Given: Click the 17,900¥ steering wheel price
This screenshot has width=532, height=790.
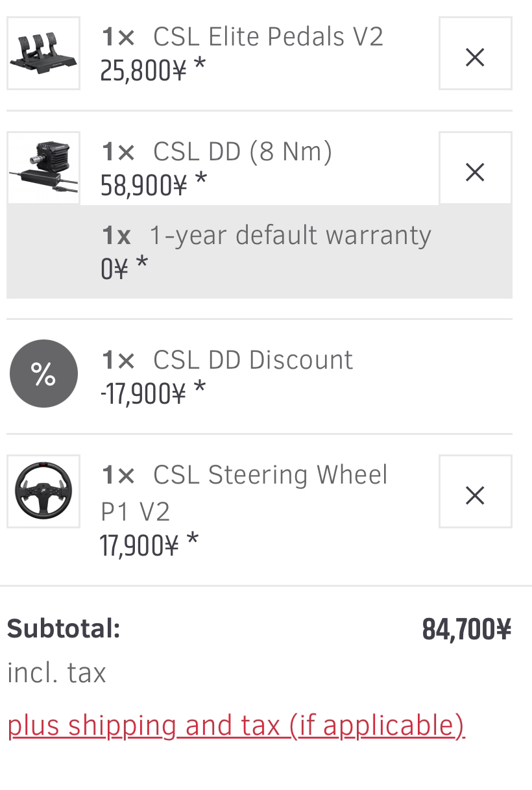Looking at the screenshot, I should tap(139, 545).
